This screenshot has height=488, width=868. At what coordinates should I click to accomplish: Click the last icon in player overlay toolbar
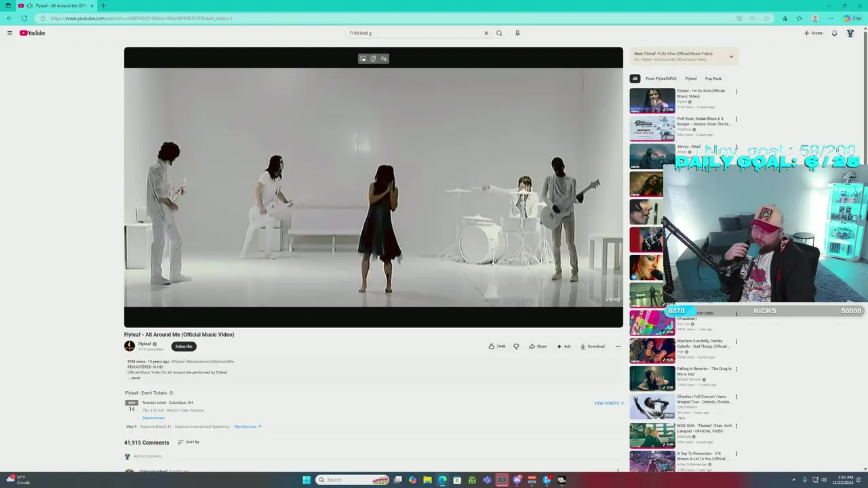384,58
